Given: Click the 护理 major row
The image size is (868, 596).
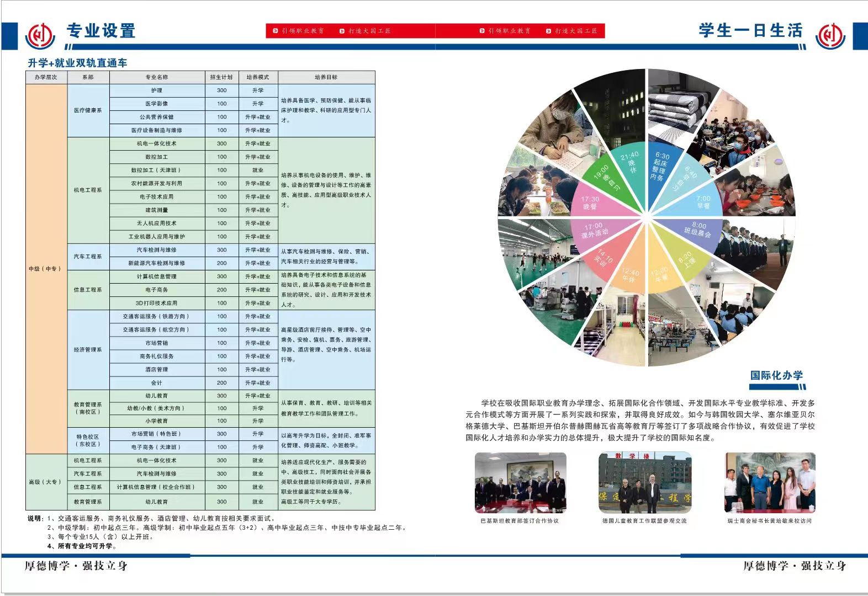Looking at the screenshot, I should 157,91.
